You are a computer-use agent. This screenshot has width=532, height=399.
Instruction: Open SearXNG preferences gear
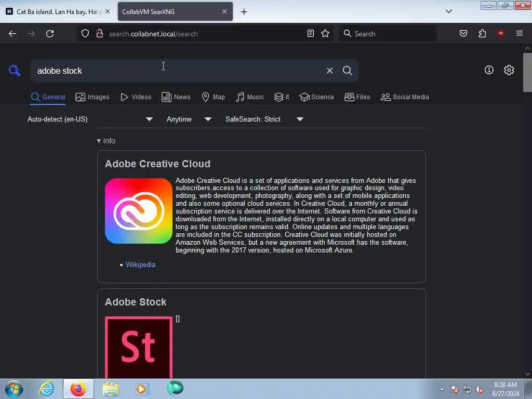(509, 70)
